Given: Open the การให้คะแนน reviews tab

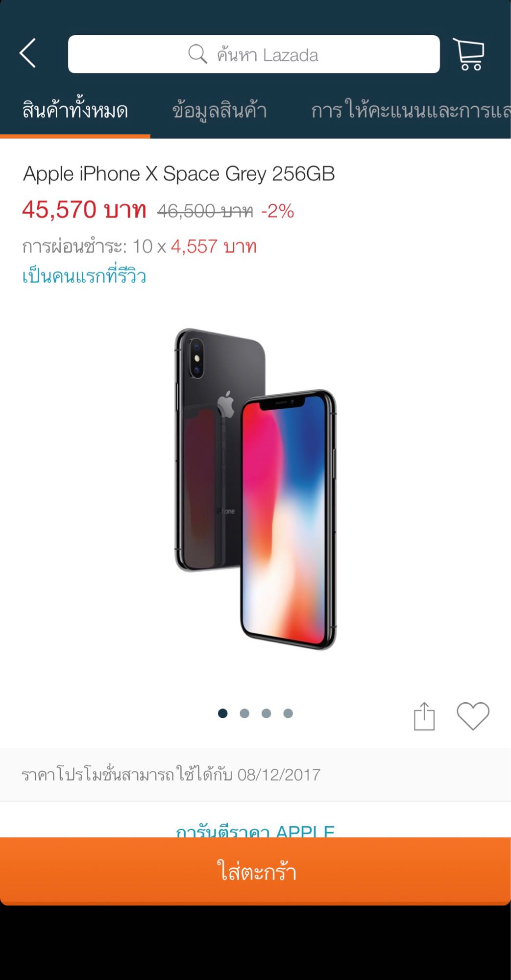Looking at the screenshot, I should (x=411, y=111).
